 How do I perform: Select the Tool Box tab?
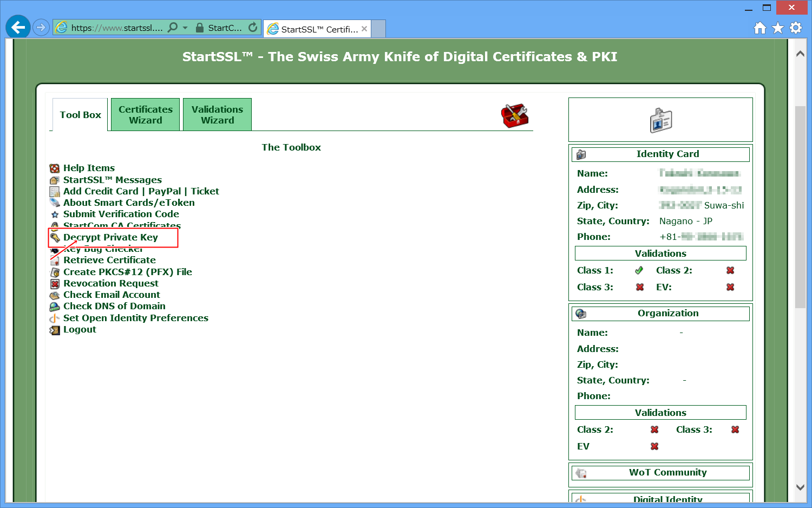(x=80, y=115)
